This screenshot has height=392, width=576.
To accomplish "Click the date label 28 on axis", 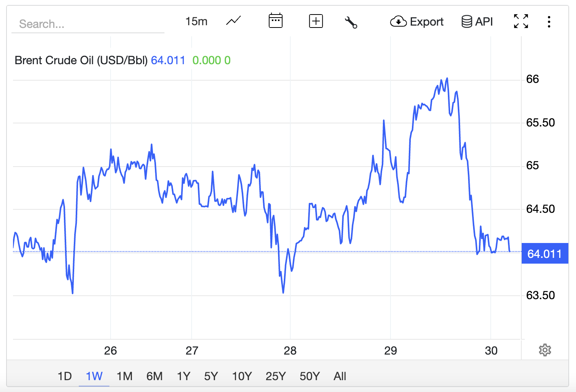I will 290,351.
